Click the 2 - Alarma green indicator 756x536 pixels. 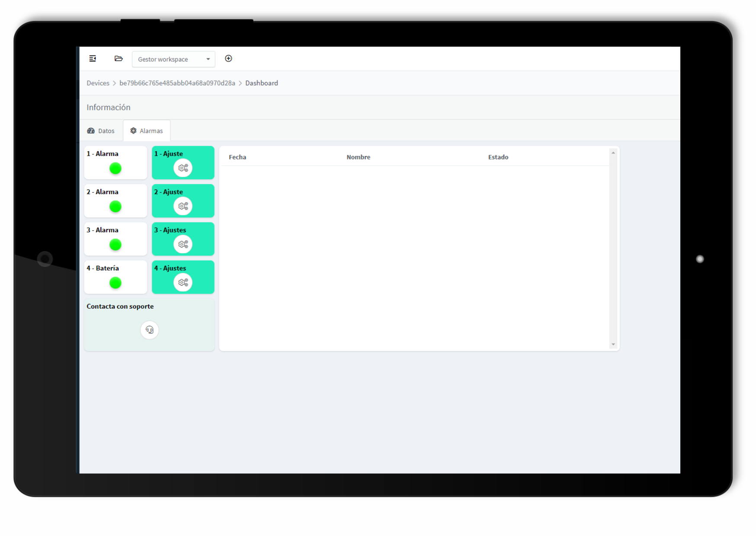[115, 206]
